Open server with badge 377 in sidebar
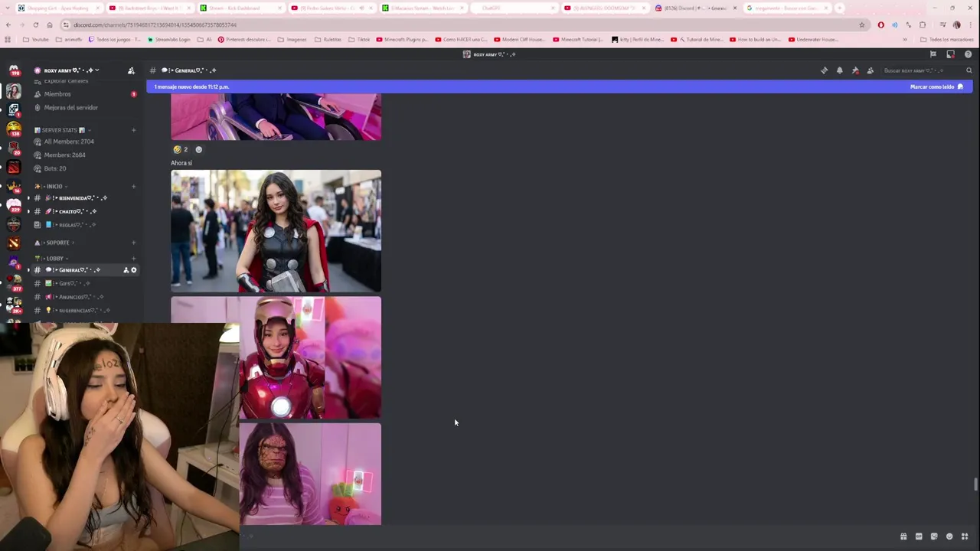Image resolution: width=980 pixels, height=551 pixels. point(14,282)
